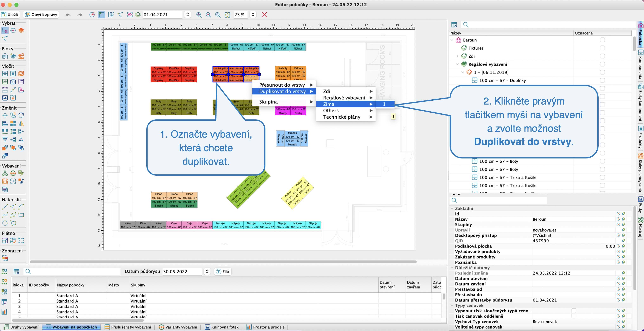
Task: Open the Otevřít zprávy button
Action: pyautogui.click(x=41, y=14)
